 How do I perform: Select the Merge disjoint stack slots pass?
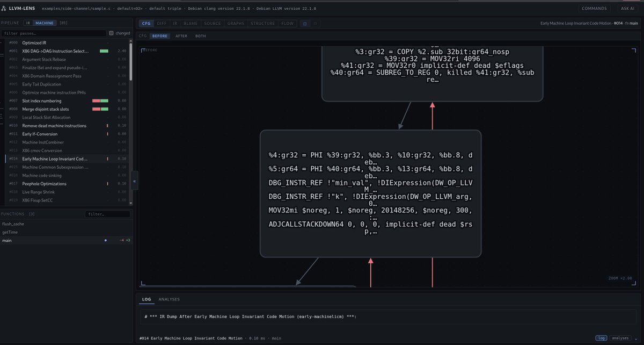(66, 109)
